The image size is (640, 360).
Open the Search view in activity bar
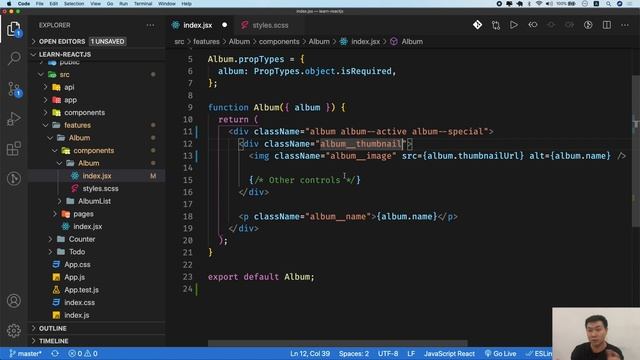coord(14,58)
